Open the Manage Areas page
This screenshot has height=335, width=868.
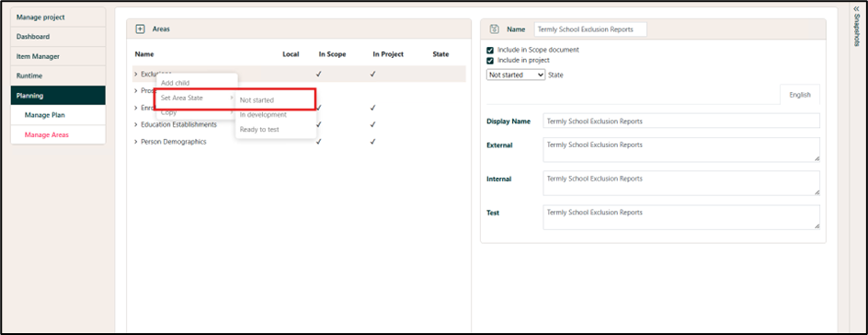tap(58, 134)
